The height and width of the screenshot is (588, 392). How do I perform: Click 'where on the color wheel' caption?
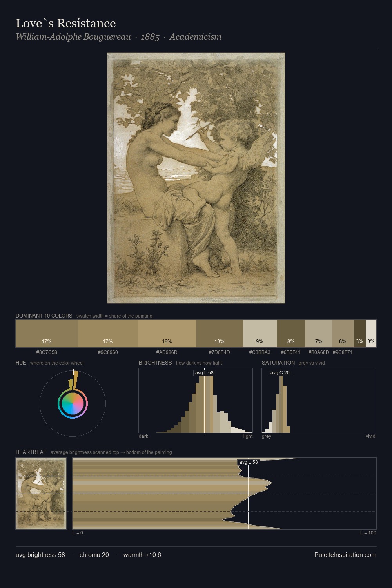[57, 363]
